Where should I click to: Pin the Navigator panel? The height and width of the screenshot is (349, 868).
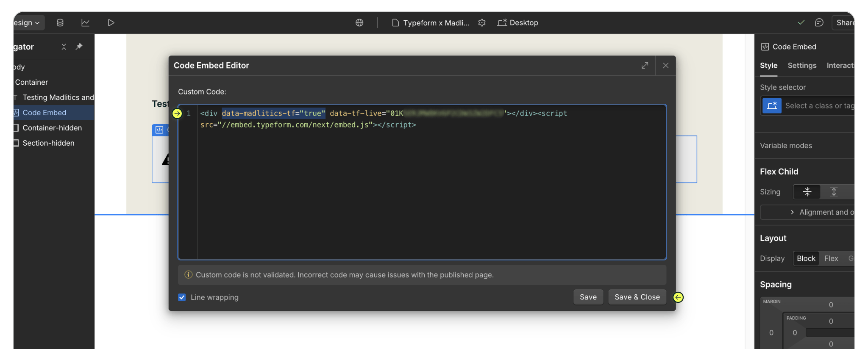pos(79,47)
